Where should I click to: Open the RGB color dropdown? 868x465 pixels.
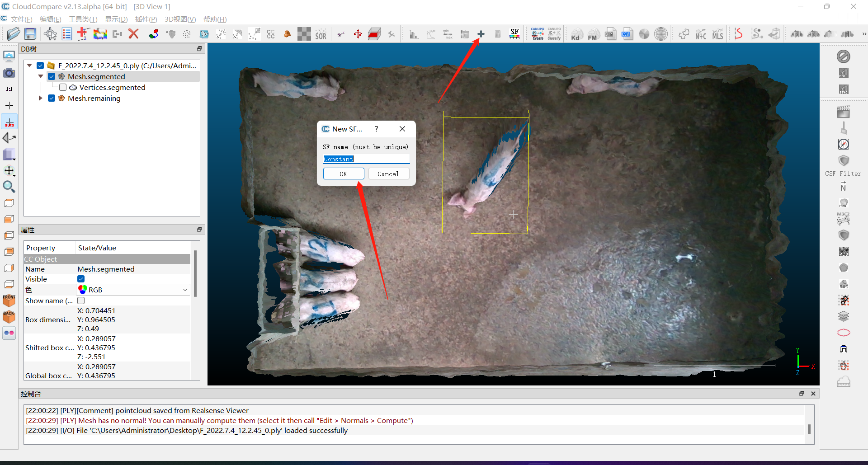[133, 290]
